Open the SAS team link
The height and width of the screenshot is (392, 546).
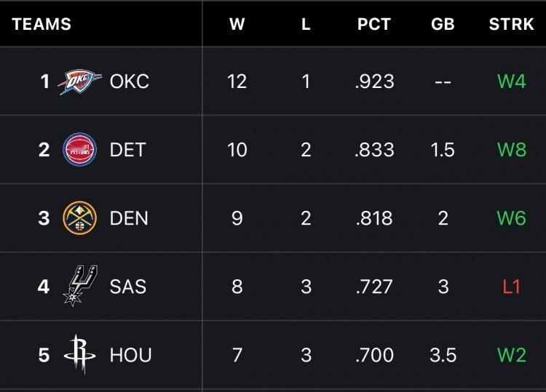click(x=127, y=287)
